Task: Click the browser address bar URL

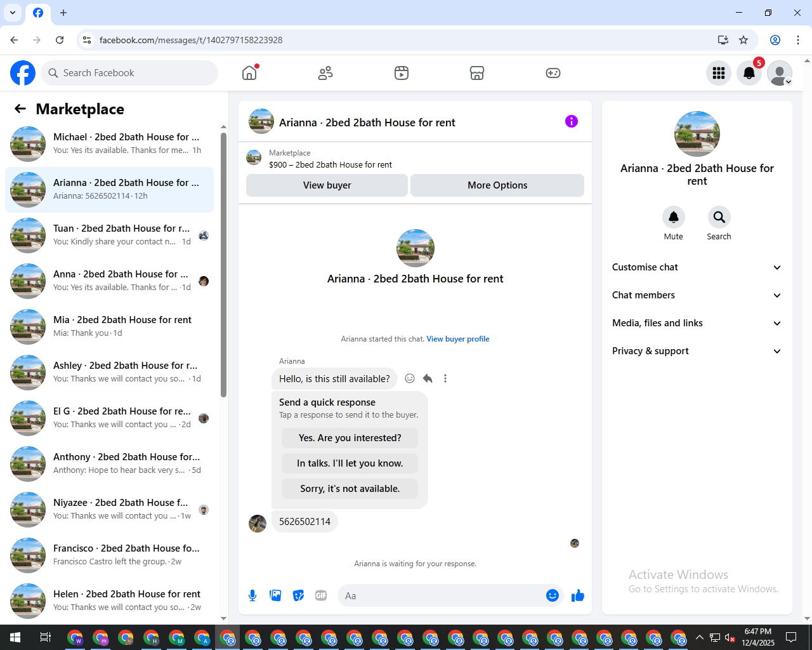Action: pos(191,40)
